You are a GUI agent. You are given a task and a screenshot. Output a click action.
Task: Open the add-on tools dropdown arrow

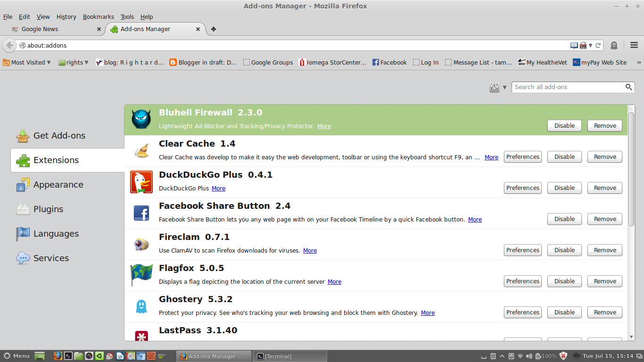point(504,87)
